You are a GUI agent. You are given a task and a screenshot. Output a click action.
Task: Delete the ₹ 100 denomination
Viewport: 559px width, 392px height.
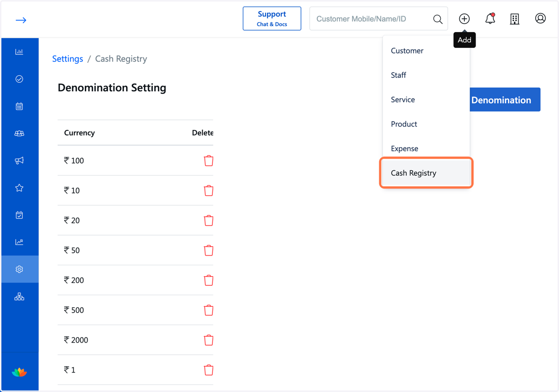(x=209, y=161)
